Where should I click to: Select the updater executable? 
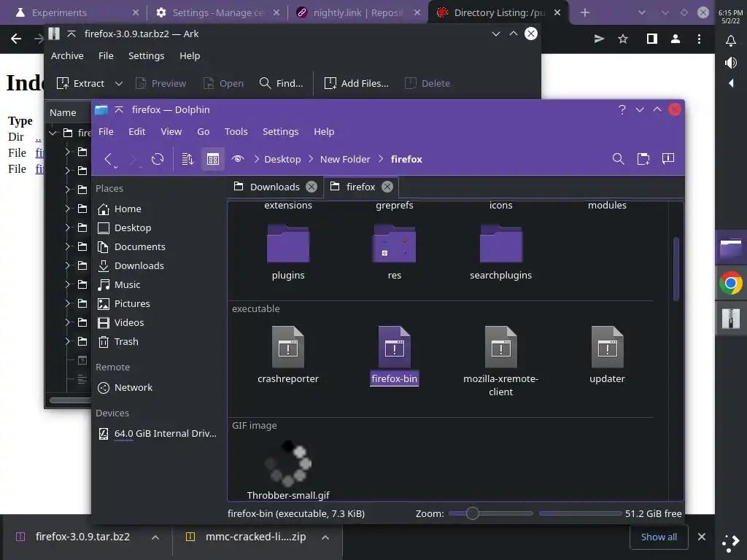pos(607,355)
